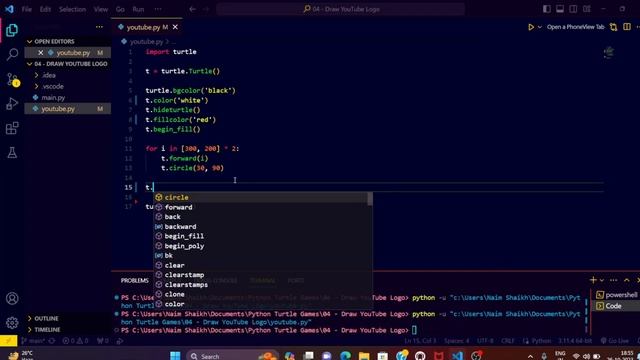640x360 pixels.
Task: Open the Go menu
Action: point(120,9)
